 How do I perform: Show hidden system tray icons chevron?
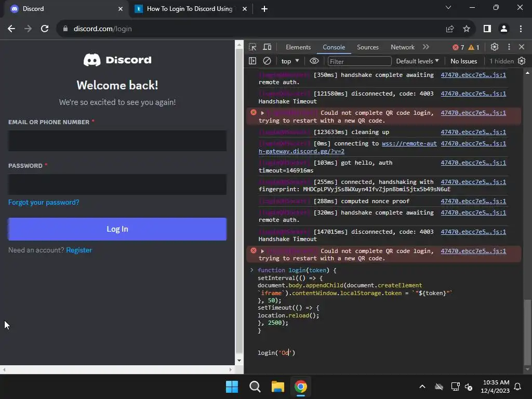(x=422, y=387)
